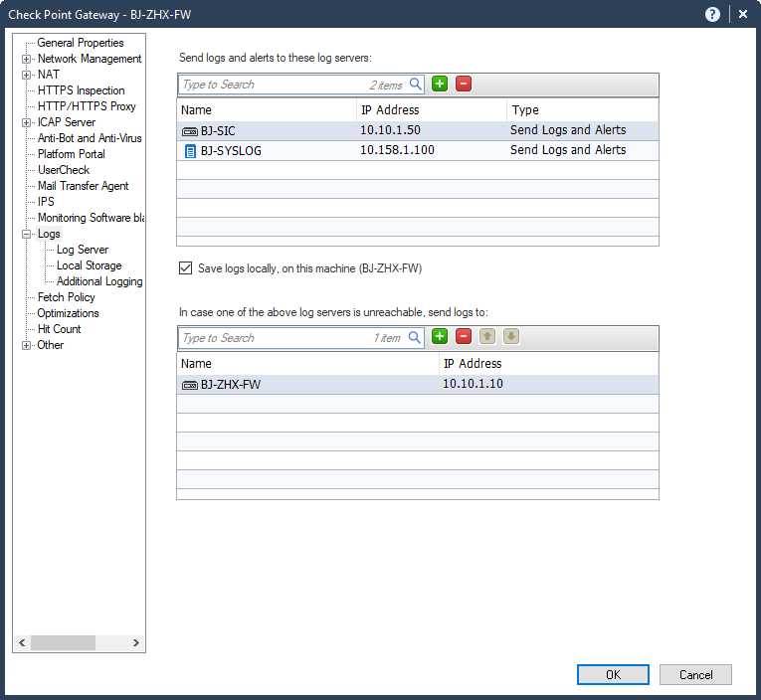Click the search magnifier in backup servers list
This screenshot has width=761, height=700.
[415, 337]
